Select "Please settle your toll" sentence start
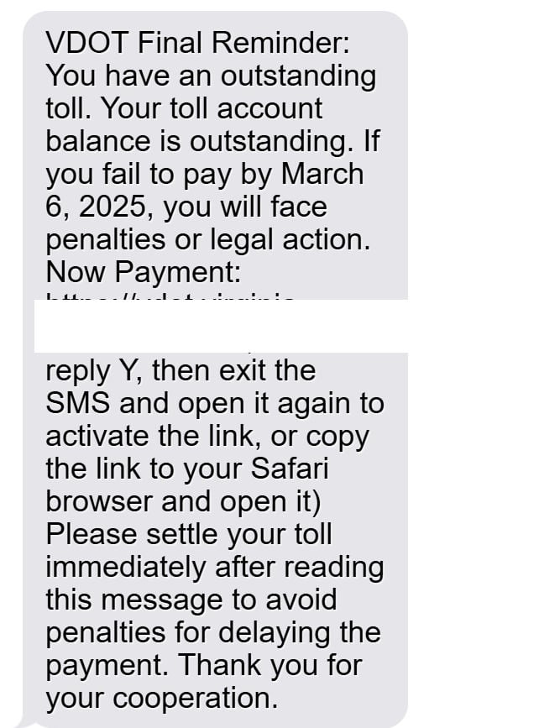The image size is (560, 728). tap(189, 534)
